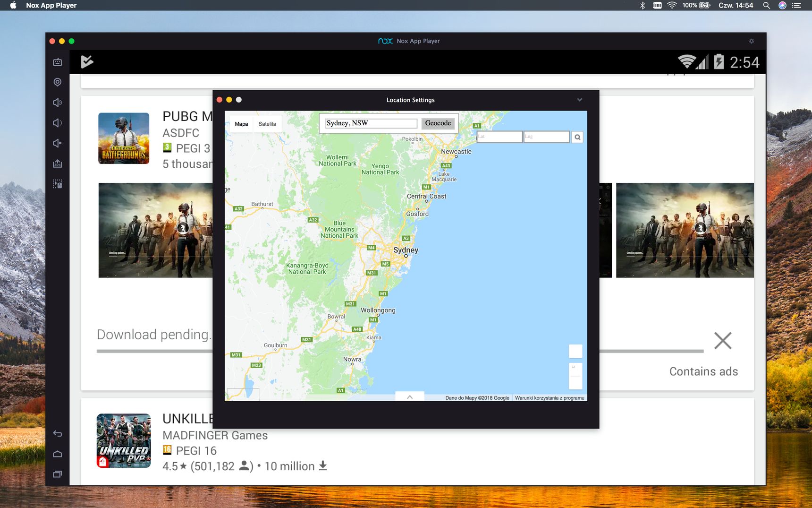Open the virtual location tool in Nox sidebar
Screen dimensions: 812x508
58,82
